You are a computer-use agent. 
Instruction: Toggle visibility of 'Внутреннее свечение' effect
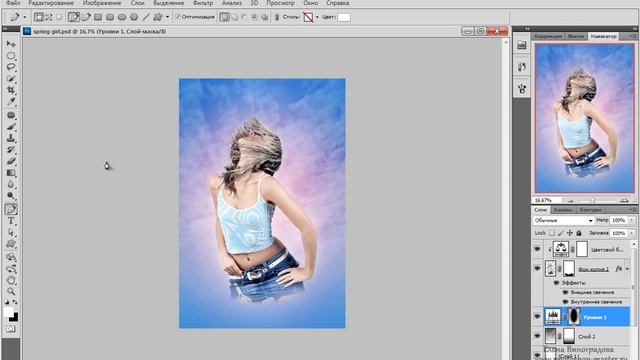pyautogui.click(x=565, y=302)
